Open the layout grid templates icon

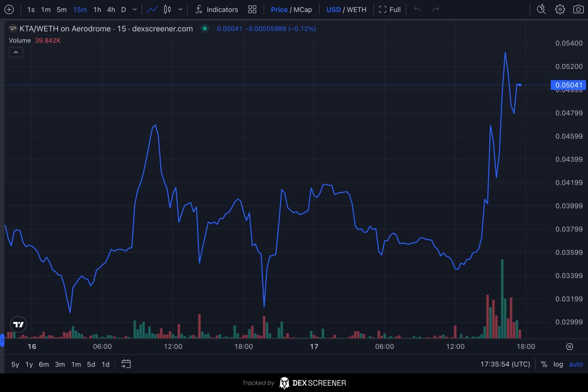[252, 9]
